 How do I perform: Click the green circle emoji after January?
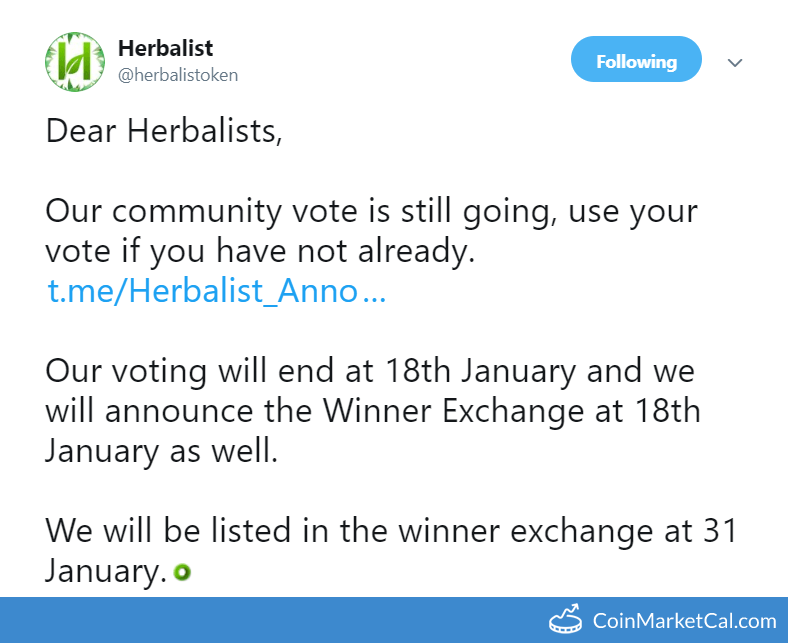182,572
